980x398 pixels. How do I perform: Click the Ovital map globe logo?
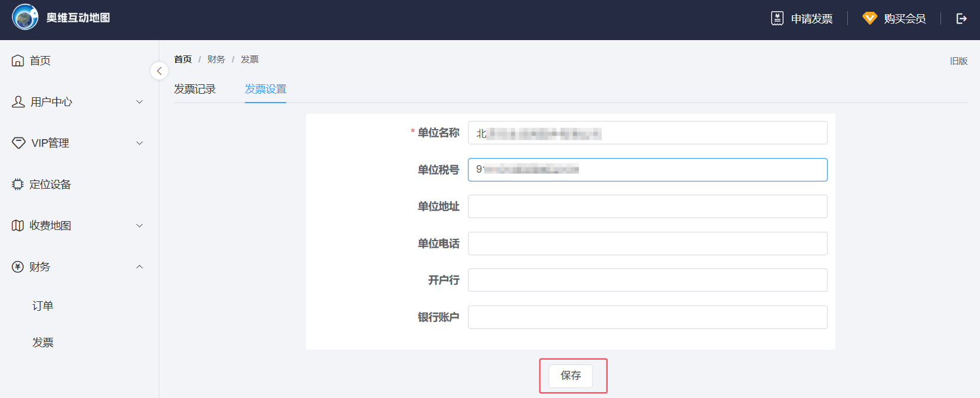point(25,18)
